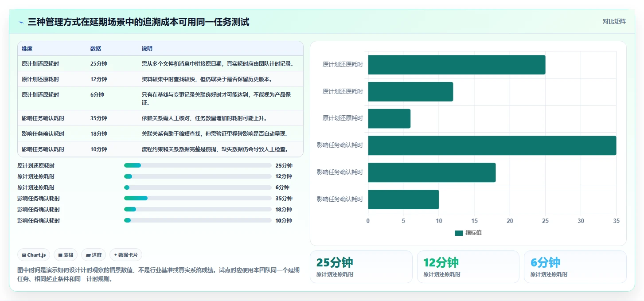Click the progress bar of the 18分钟 row
Screen dimensions: 644x301
pyautogui.click(x=198, y=209)
